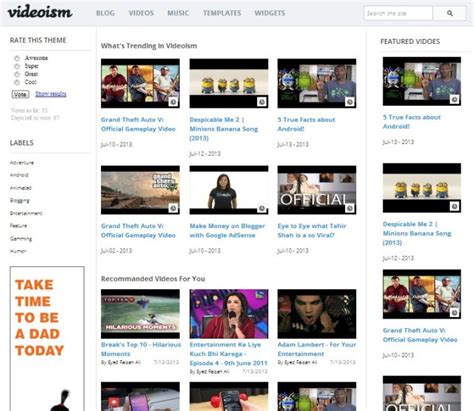Screen dimensions: 474x411
Task: Open the MUSIC menu item
Action: click(178, 13)
